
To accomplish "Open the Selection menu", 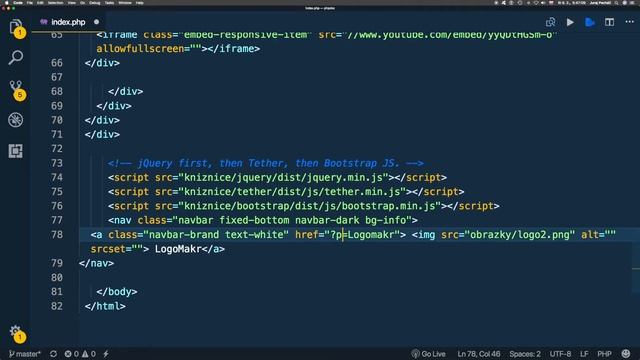I will pyautogui.click(x=56, y=3).
